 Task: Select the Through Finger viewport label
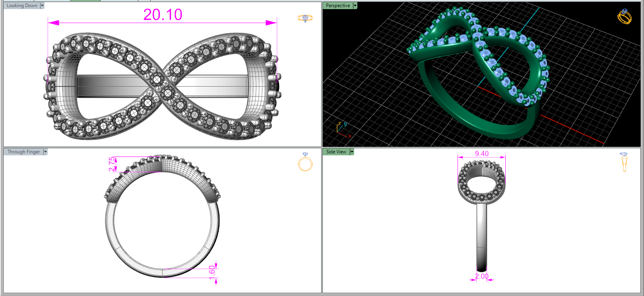(x=23, y=152)
